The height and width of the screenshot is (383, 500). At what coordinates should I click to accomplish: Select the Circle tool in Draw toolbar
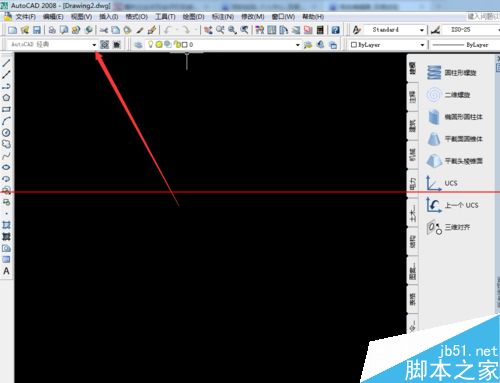[x=6, y=133]
